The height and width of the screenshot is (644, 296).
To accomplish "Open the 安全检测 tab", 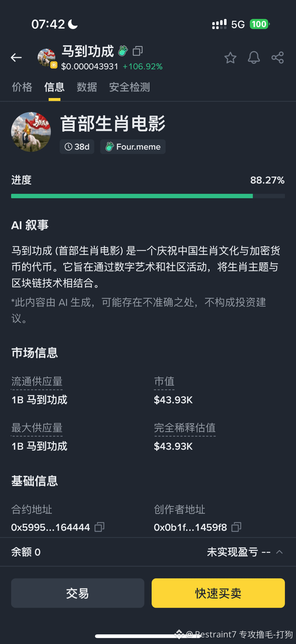I will coord(129,87).
